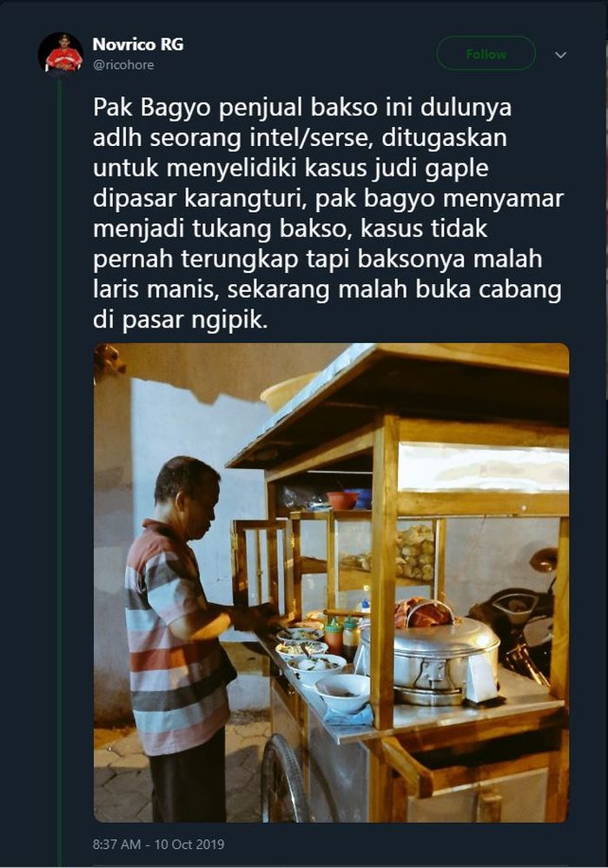Screen dimensions: 608x868
Task: Click the crackers in the glass case
Action: (x=413, y=551)
